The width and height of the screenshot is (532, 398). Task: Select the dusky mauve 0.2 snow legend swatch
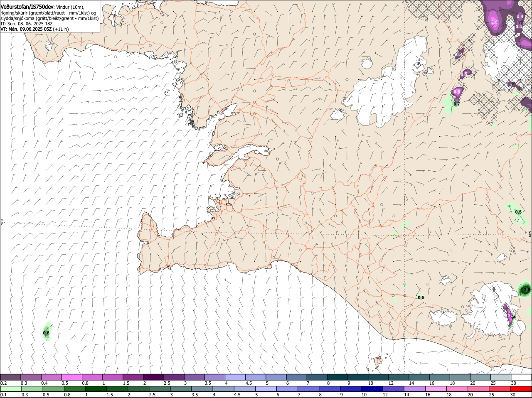coord(11,377)
